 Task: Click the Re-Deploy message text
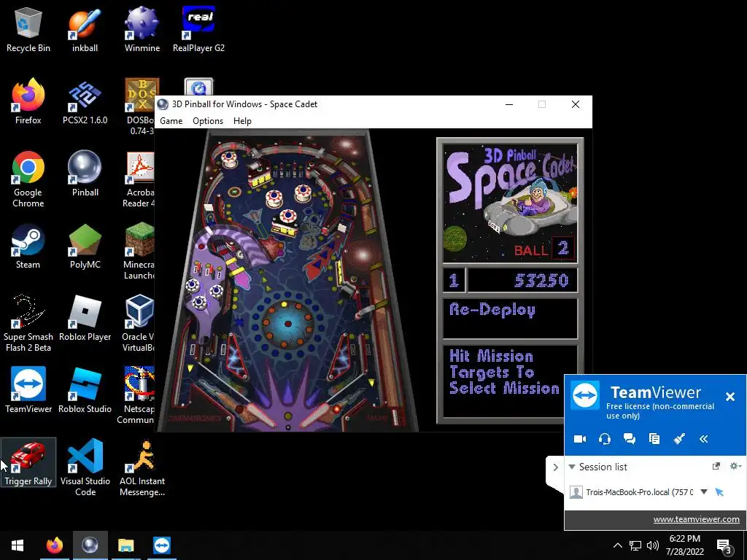pyautogui.click(x=492, y=310)
